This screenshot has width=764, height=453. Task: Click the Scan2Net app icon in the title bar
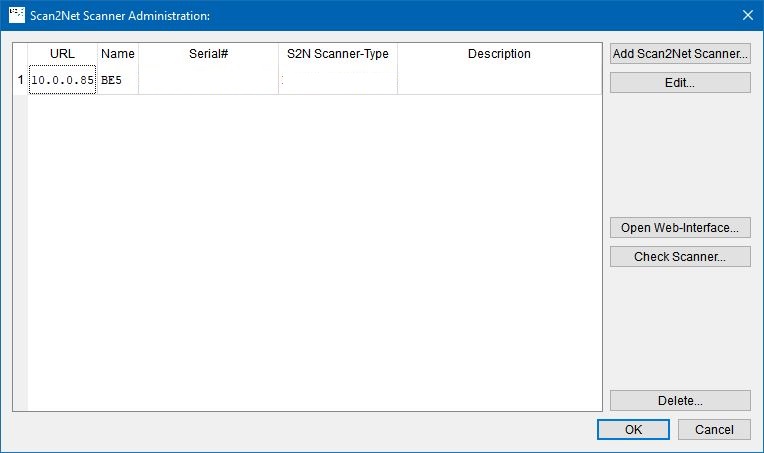pyautogui.click(x=17, y=15)
